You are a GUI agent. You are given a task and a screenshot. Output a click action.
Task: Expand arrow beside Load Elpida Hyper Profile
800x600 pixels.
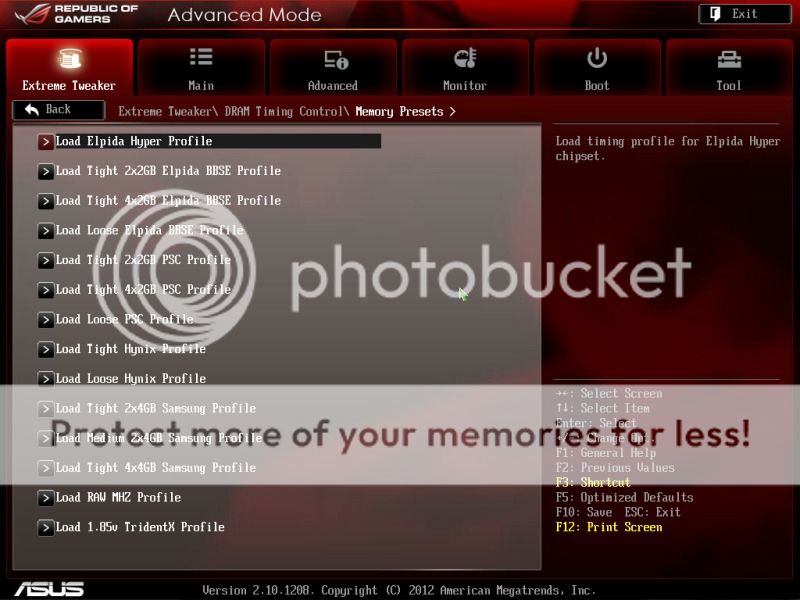[45, 142]
